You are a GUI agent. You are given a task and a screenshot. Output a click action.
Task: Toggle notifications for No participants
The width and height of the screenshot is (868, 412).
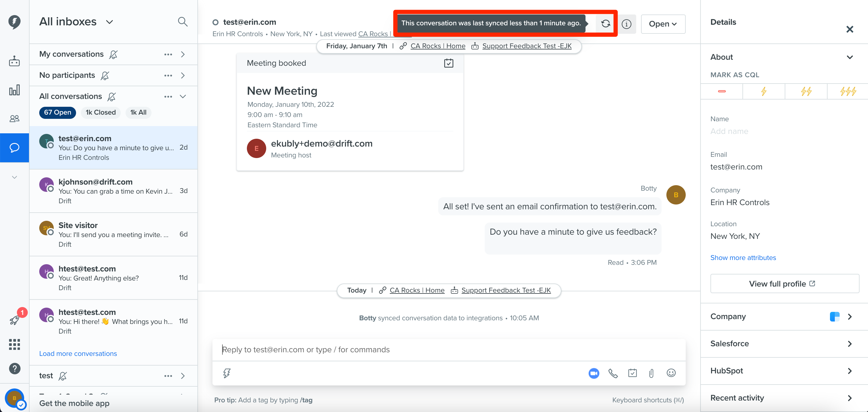tap(105, 75)
